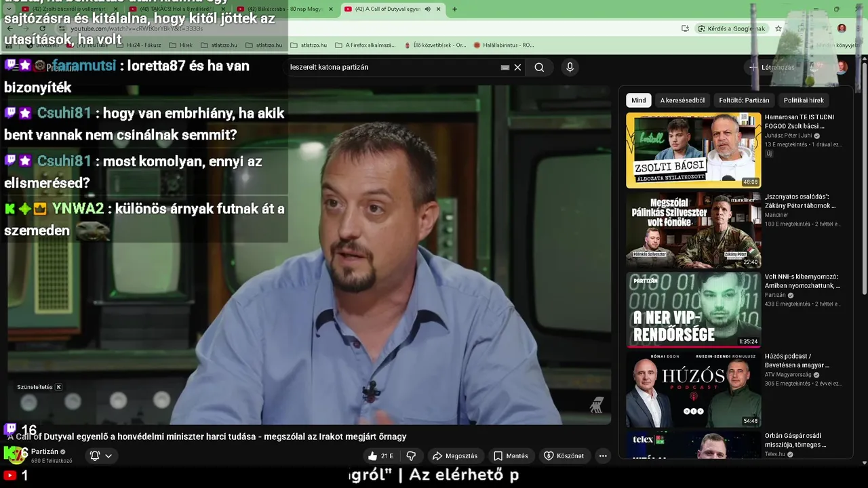Open the Pálinkás Szilveszter volt főnöke thumbnail
868x488 pixels.
(693, 230)
